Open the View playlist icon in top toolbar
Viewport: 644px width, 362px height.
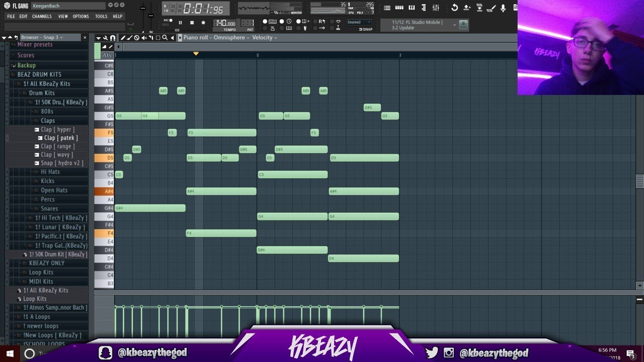tap(387, 8)
